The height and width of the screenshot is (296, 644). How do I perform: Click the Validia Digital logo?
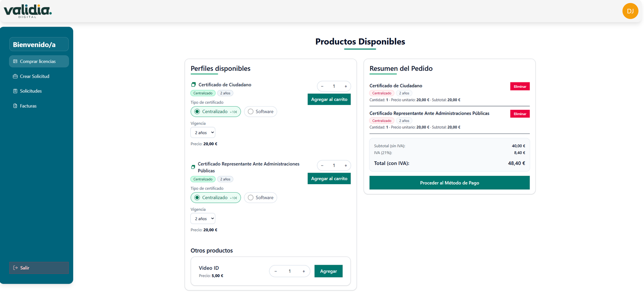(x=28, y=11)
